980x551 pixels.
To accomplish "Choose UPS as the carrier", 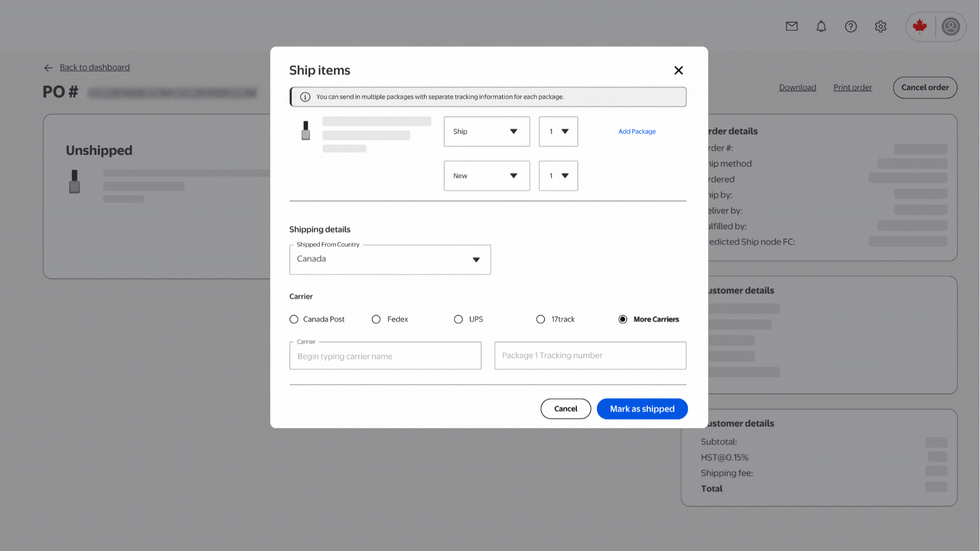I will click(x=458, y=319).
